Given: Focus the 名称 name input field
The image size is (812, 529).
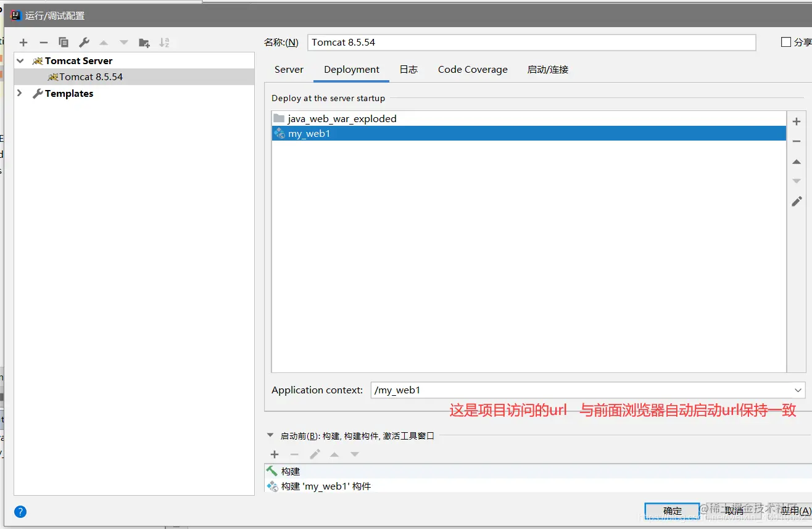Looking at the screenshot, I should 531,43.
